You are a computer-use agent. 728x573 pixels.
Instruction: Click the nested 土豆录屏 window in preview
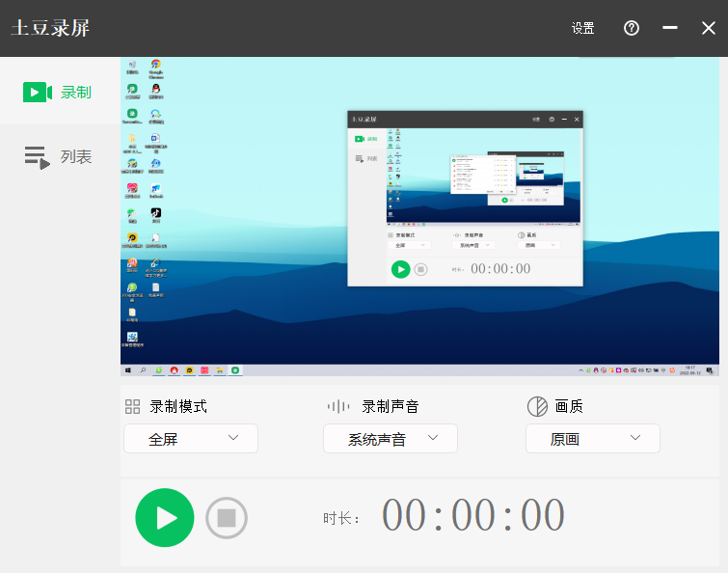click(466, 199)
